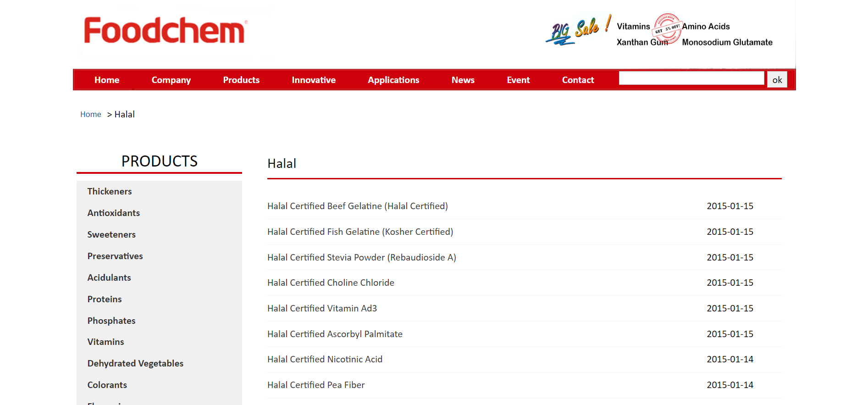
Task: Select Preservatives category
Action: 115,256
